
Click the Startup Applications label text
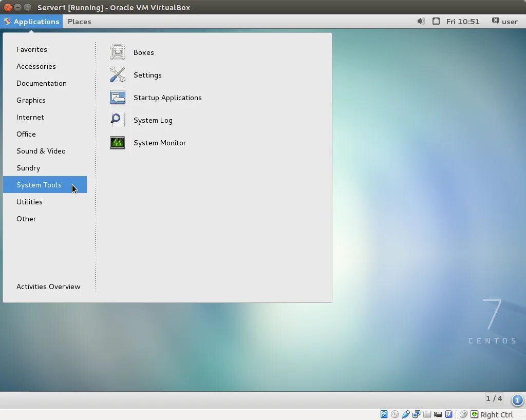coord(167,98)
